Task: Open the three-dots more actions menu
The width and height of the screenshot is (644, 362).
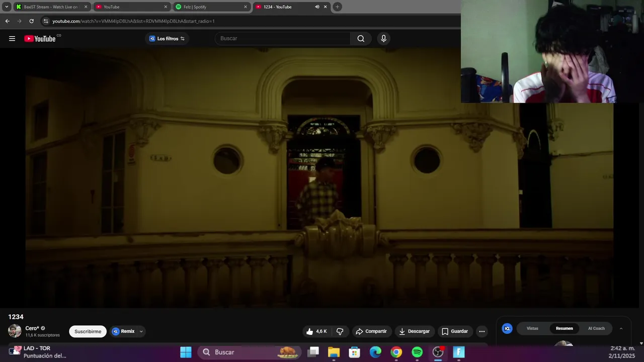Action: coord(481,331)
